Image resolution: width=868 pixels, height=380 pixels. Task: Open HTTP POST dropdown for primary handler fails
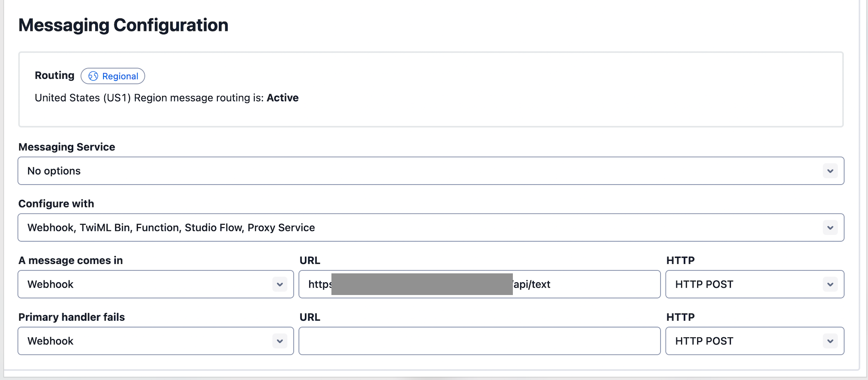point(744,341)
